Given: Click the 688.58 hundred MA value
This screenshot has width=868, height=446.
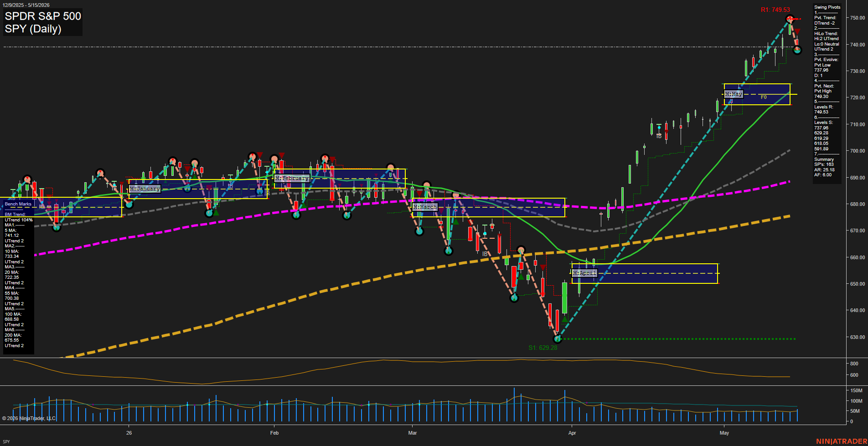Looking at the screenshot, I should coord(12,319).
